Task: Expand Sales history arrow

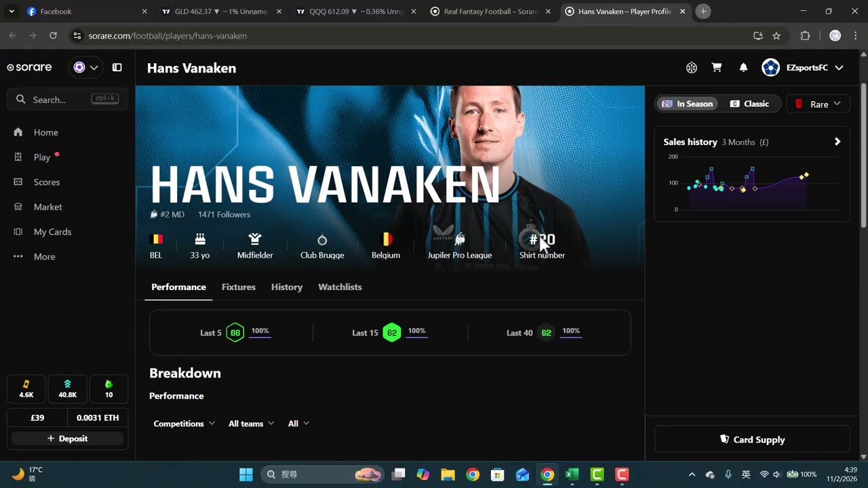Action: pos(837,142)
